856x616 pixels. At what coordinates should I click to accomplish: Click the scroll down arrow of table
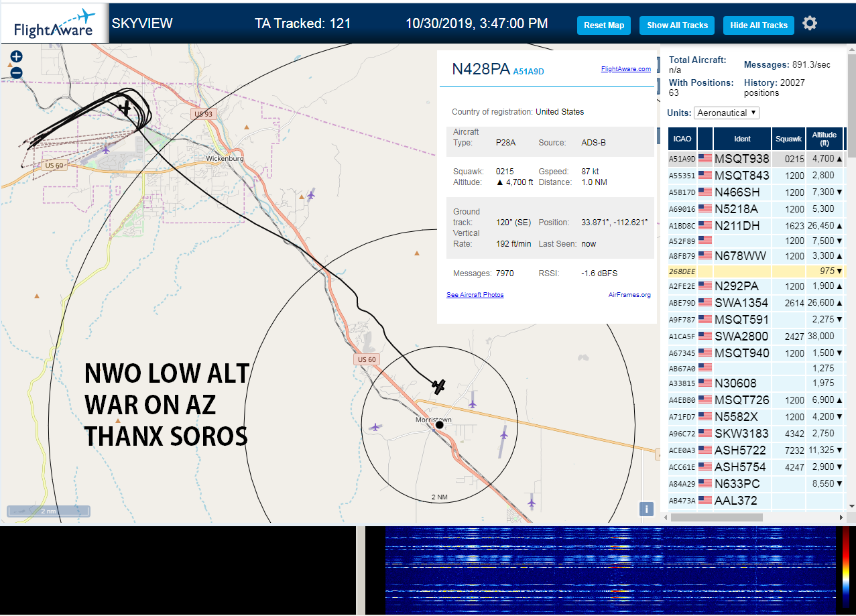[x=852, y=507]
